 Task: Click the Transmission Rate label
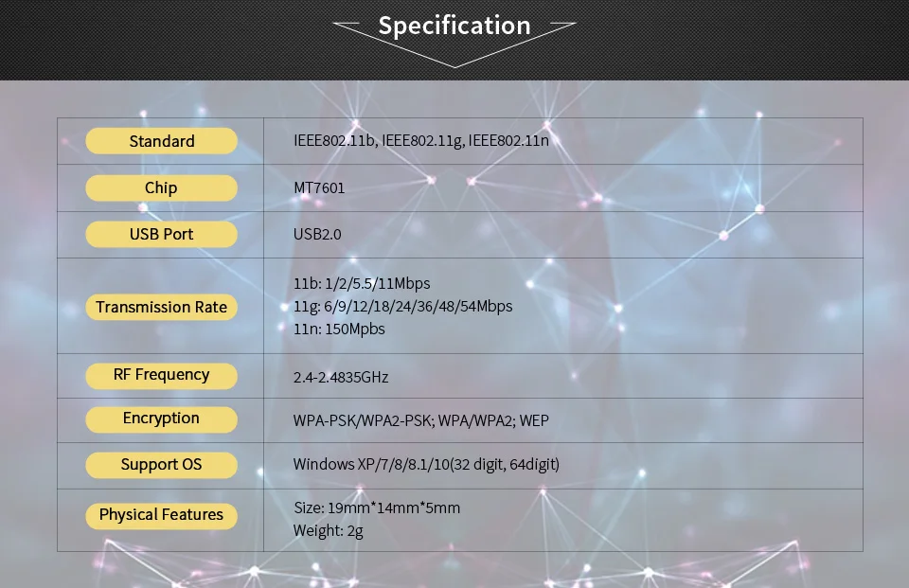click(x=161, y=307)
